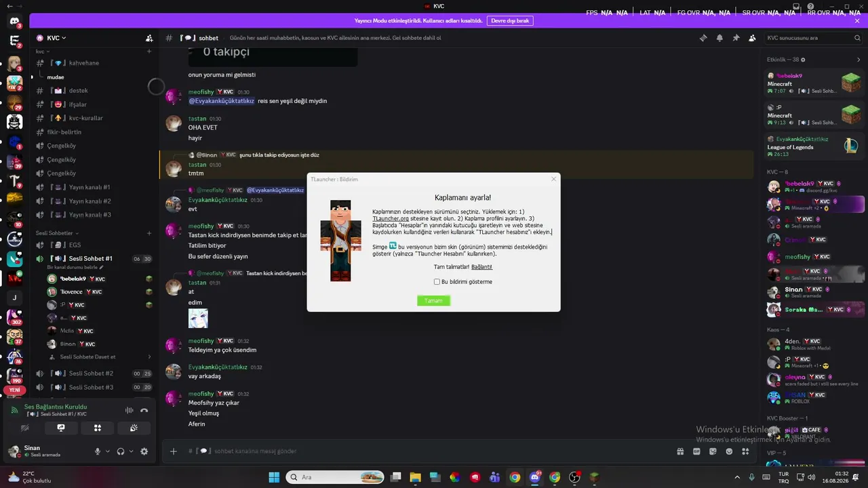Viewport: 868px width, 488px height.
Task: Click Devre dışı bırak streamer mode button
Action: pos(510,20)
